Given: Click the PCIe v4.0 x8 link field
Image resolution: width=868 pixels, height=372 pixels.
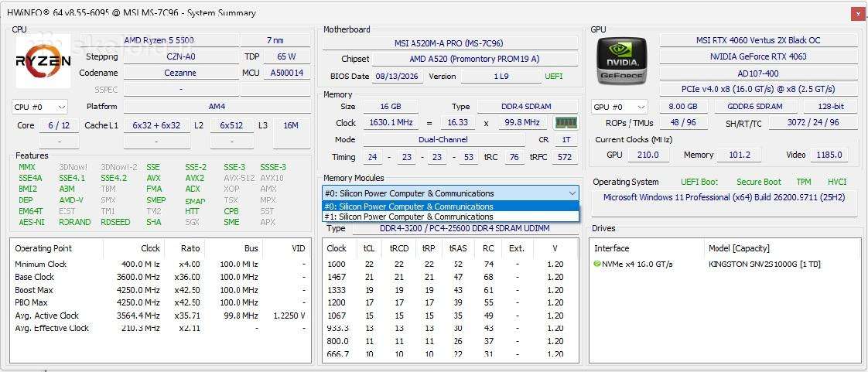Looking at the screenshot, I should click(758, 89).
